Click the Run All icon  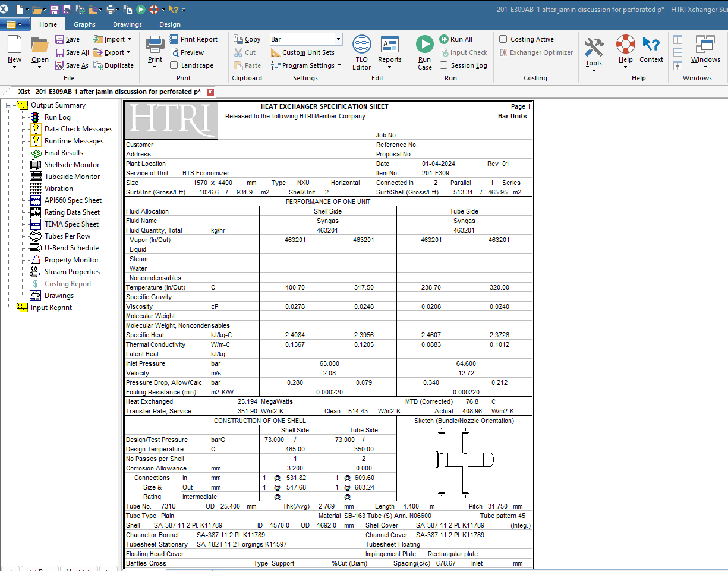[444, 39]
